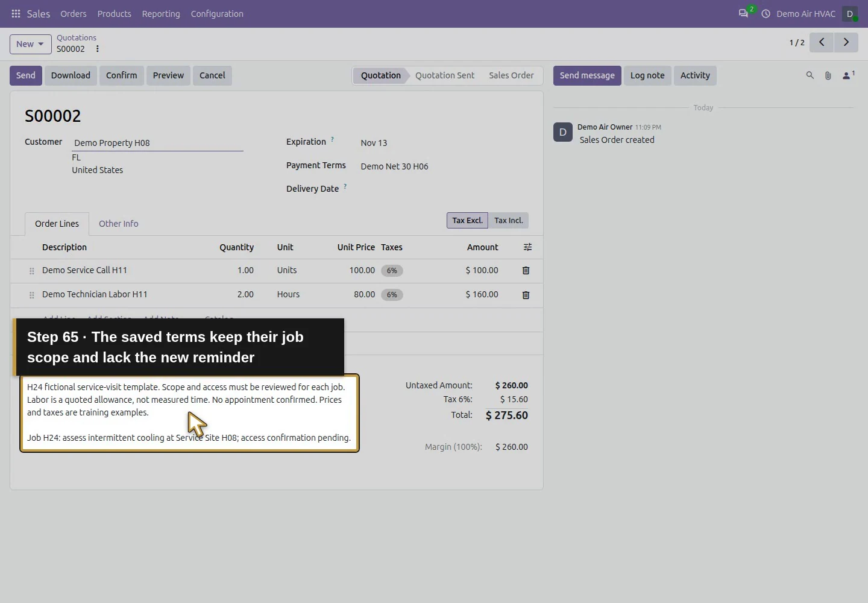Click the terms and conditions text box
Screen dimensions: 868x603
click(190, 413)
